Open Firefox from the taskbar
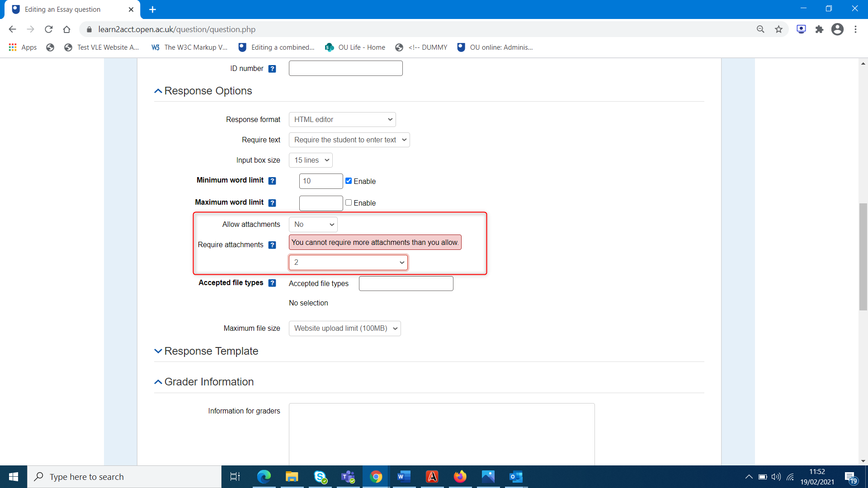Screen dimensions: 868x488 pos(460,477)
